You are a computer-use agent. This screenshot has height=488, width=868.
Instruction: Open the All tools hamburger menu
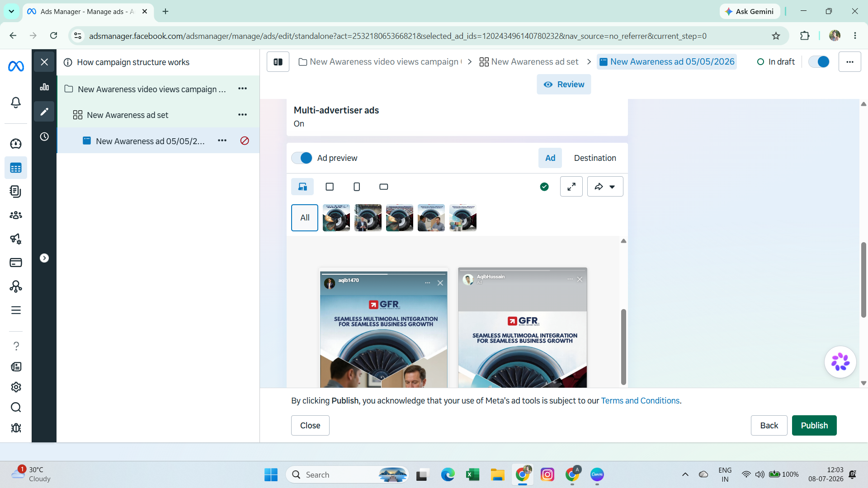(16, 310)
